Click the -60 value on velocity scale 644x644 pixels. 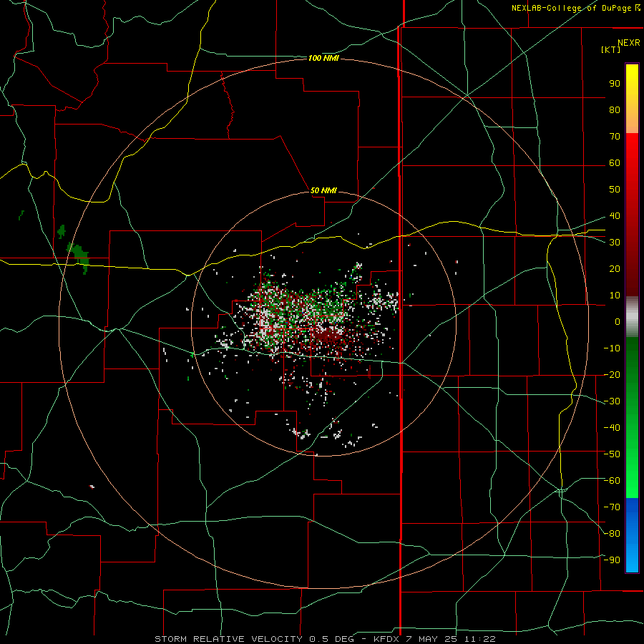point(612,481)
